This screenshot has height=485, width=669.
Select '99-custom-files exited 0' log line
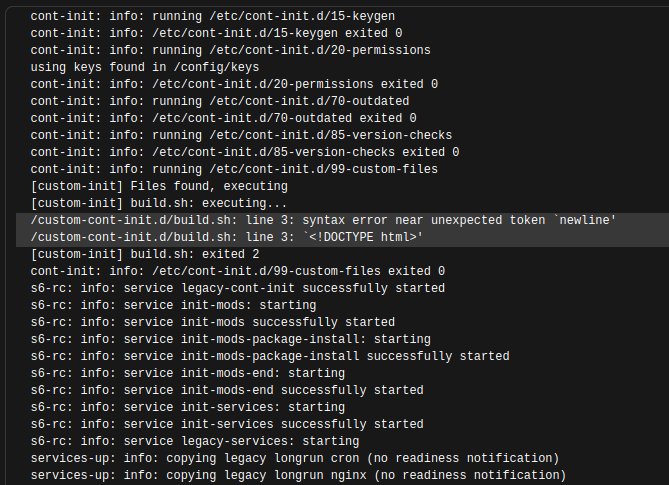[x=238, y=271]
